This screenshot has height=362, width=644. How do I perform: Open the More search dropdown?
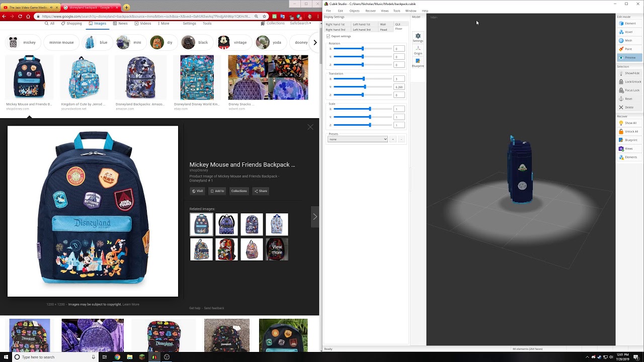(x=163, y=23)
